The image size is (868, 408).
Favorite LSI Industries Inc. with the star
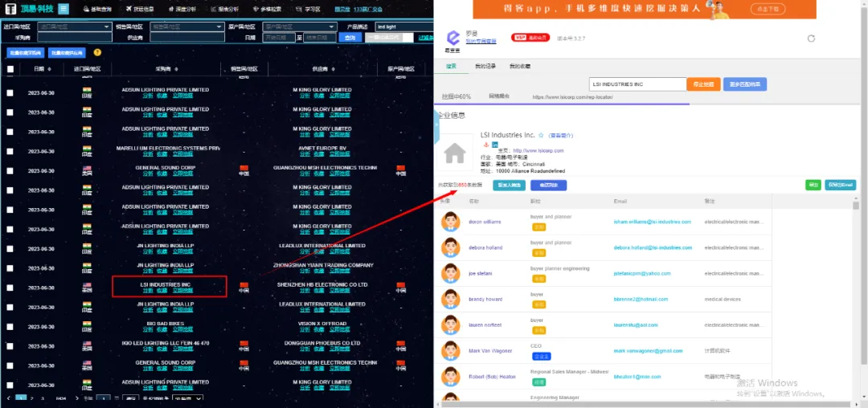pos(541,135)
